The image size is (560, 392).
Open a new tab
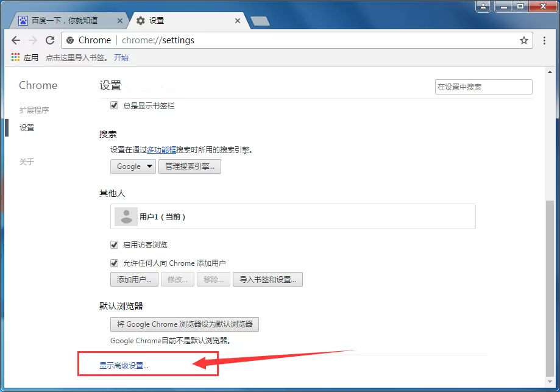pos(260,21)
